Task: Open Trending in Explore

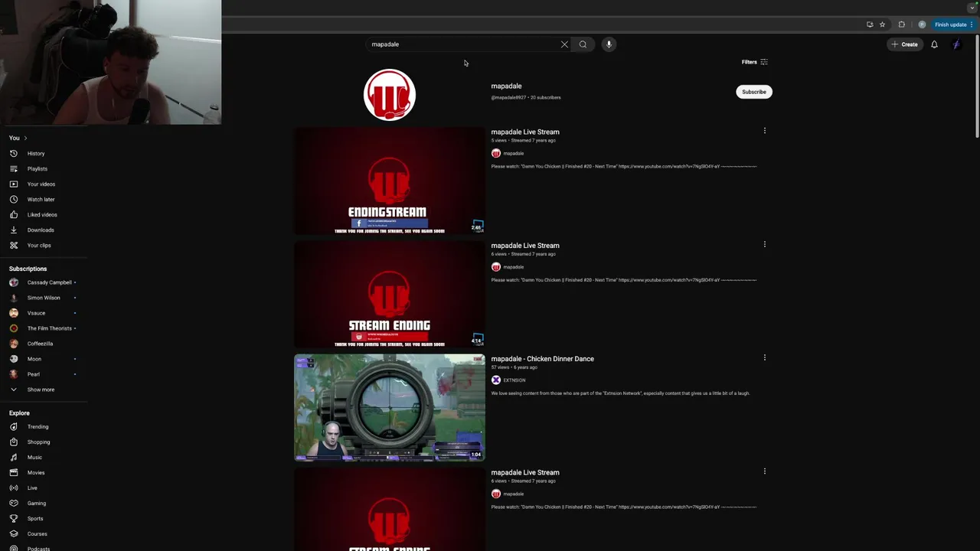Action: (44, 427)
